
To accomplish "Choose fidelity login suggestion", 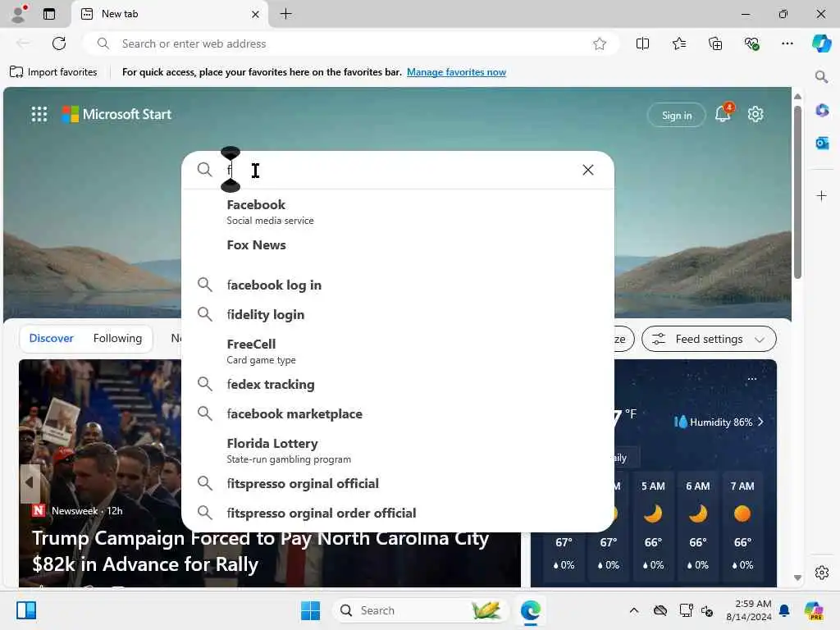I will point(398,314).
